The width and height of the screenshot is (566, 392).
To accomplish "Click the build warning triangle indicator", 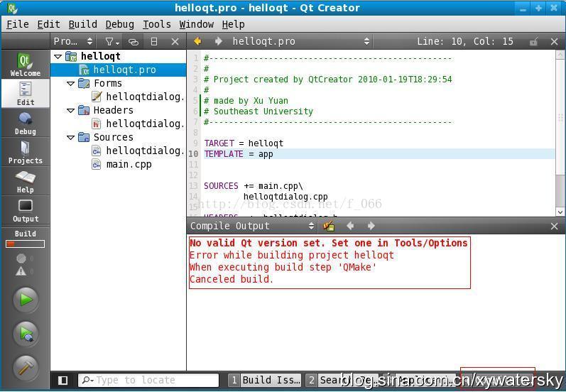I will [21, 271].
